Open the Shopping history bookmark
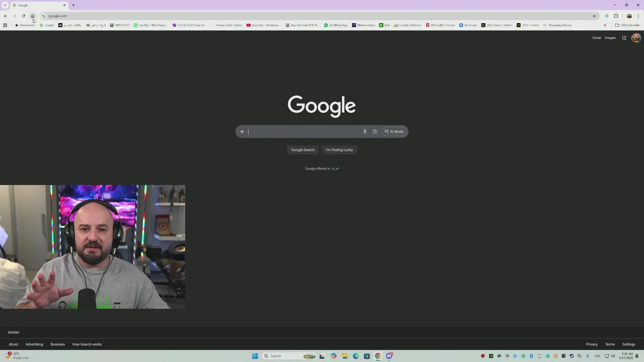Screen dimensions: 644x362 point(557,25)
